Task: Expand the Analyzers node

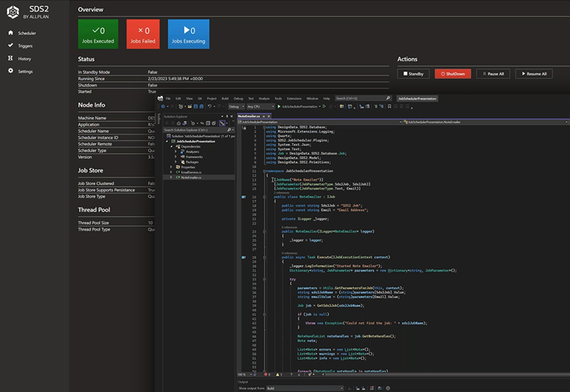Action: pos(176,152)
